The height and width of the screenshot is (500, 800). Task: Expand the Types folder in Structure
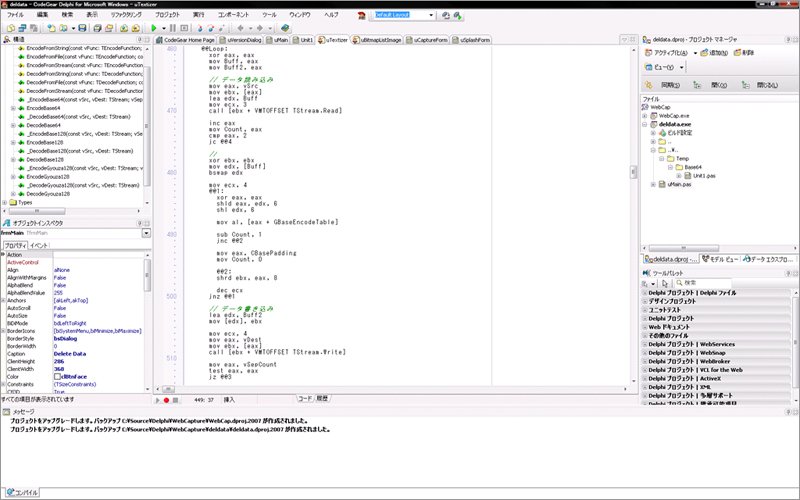tap(5, 203)
